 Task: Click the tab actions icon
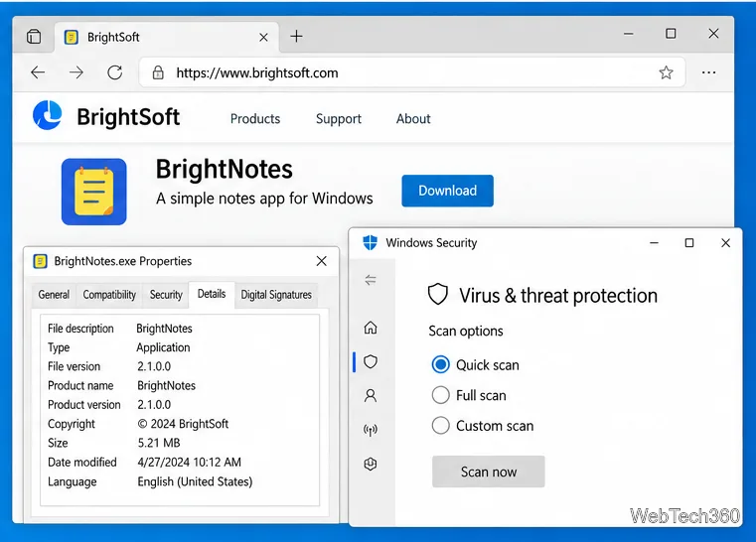[34, 36]
